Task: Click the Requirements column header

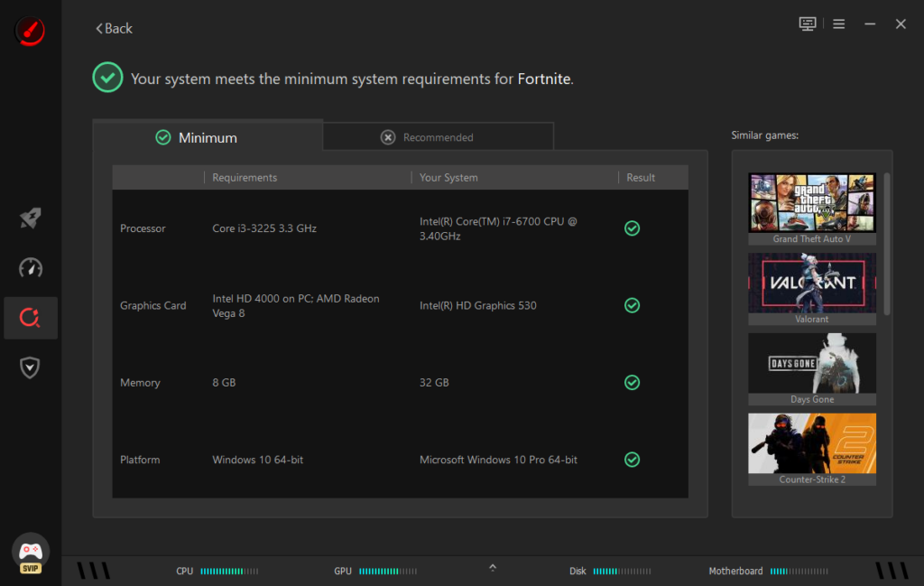Action: coord(245,178)
